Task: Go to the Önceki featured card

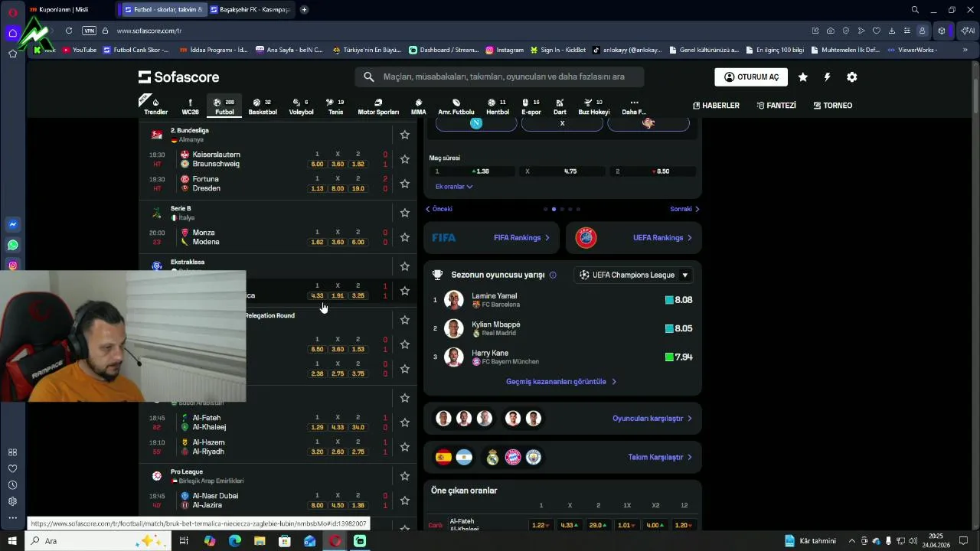Action: [x=439, y=209]
